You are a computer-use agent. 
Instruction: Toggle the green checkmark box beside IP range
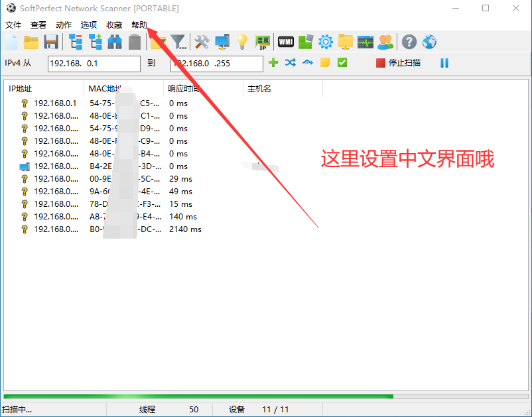pyautogui.click(x=342, y=63)
